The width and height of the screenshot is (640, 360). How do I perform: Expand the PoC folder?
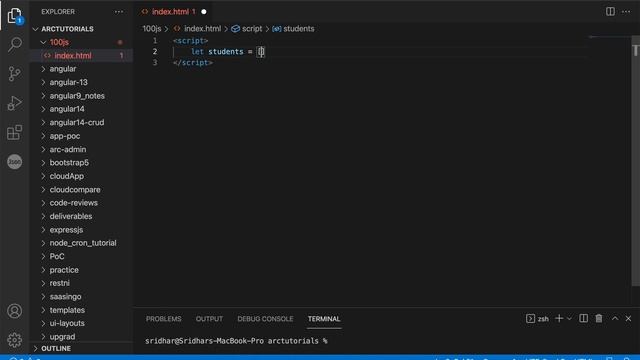(57, 256)
